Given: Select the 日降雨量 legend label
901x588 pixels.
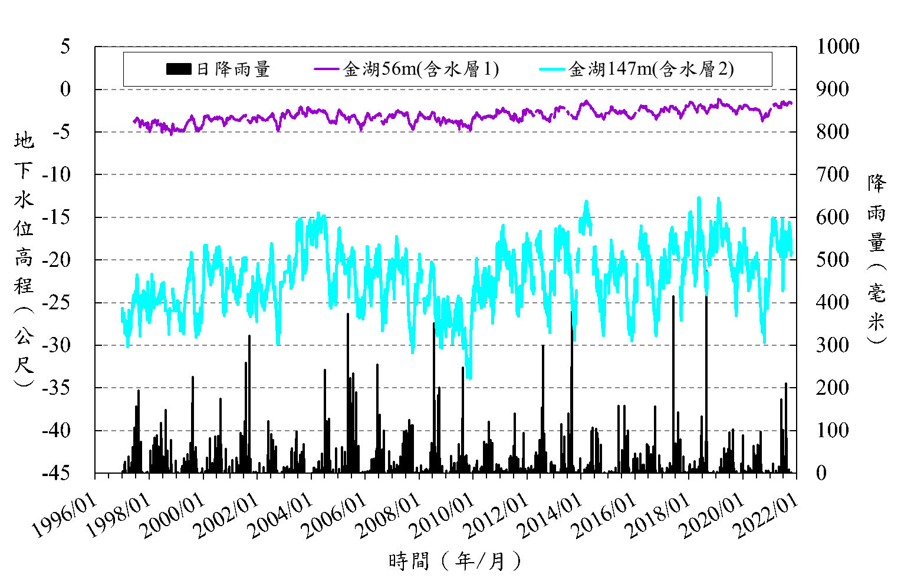Looking at the screenshot, I should point(233,70).
